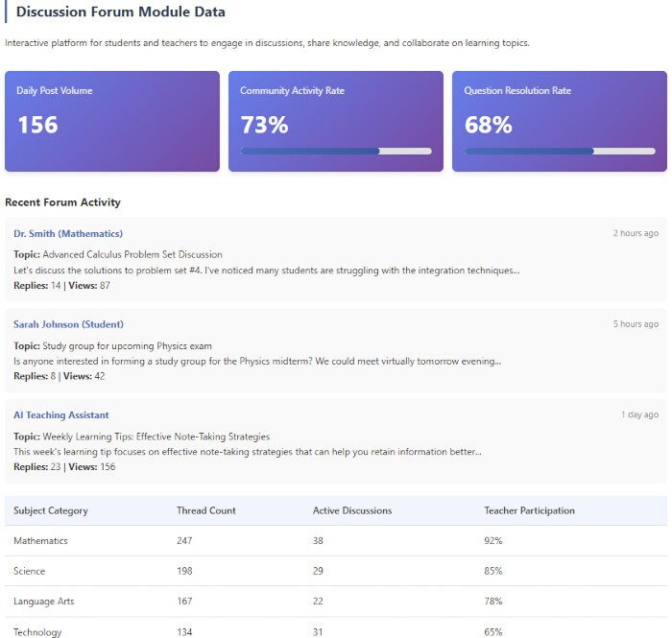Click Dr. Smith's post excerpt about problem set #4
The image size is (672, 638).
click(x=266, y=271)
